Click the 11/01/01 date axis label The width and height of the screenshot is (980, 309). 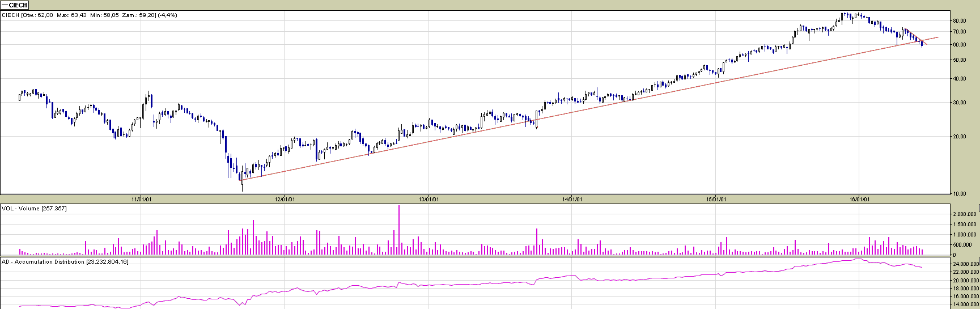(141, 200)
